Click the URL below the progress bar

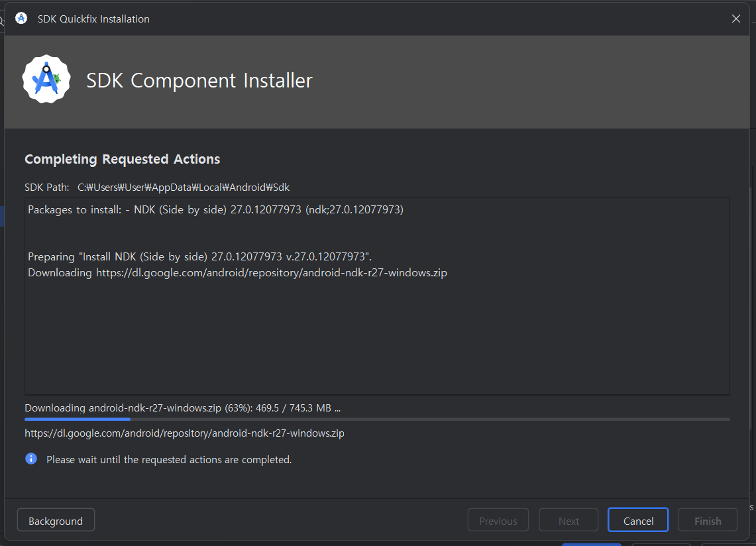[185, 433]
